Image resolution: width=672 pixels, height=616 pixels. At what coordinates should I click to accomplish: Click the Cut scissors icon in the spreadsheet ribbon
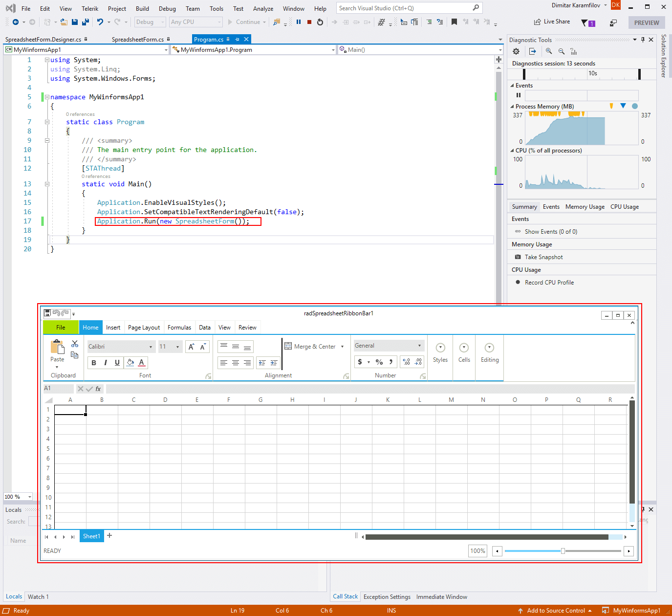tap(75, 344)
